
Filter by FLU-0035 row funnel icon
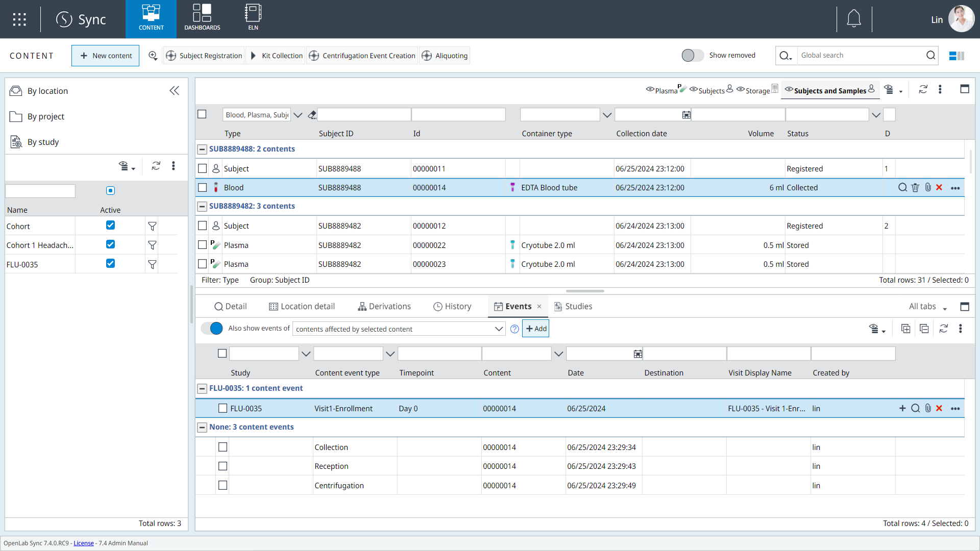152,264
